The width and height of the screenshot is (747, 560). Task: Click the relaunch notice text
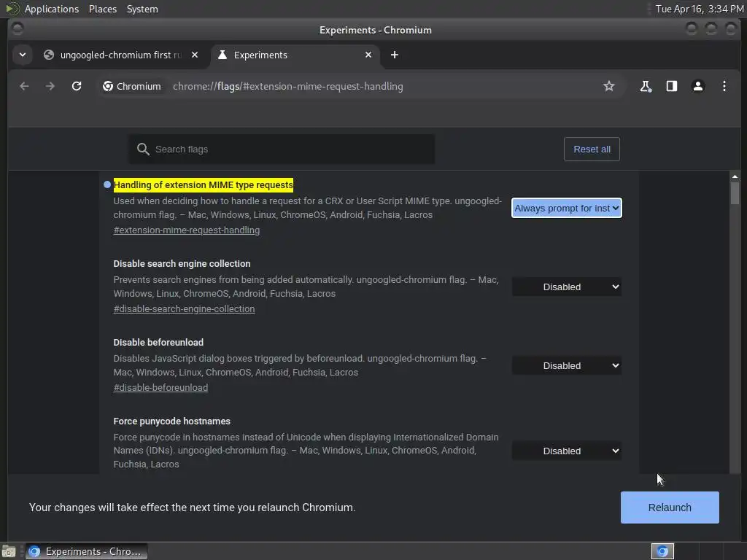pyautogui.click(x=192, y=507)
